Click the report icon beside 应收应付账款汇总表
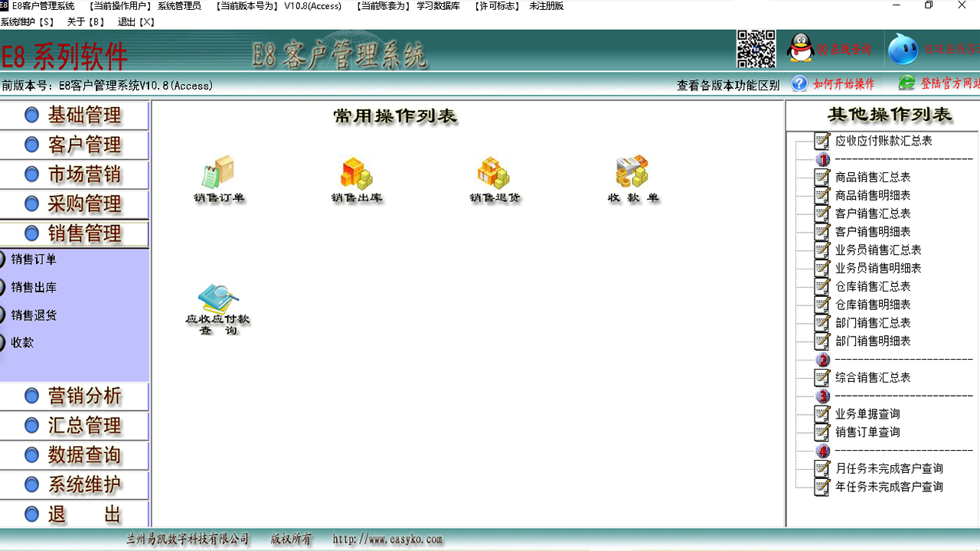This screenshot has width=980, height=551. (822, 141)
